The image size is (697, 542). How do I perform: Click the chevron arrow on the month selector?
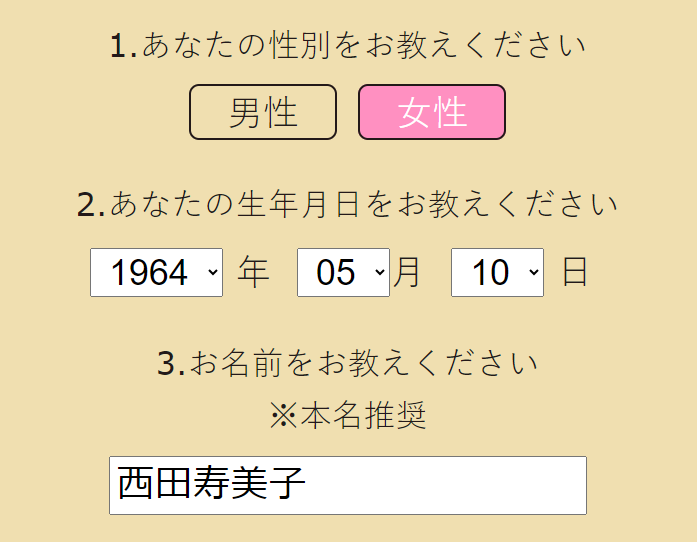378,273
